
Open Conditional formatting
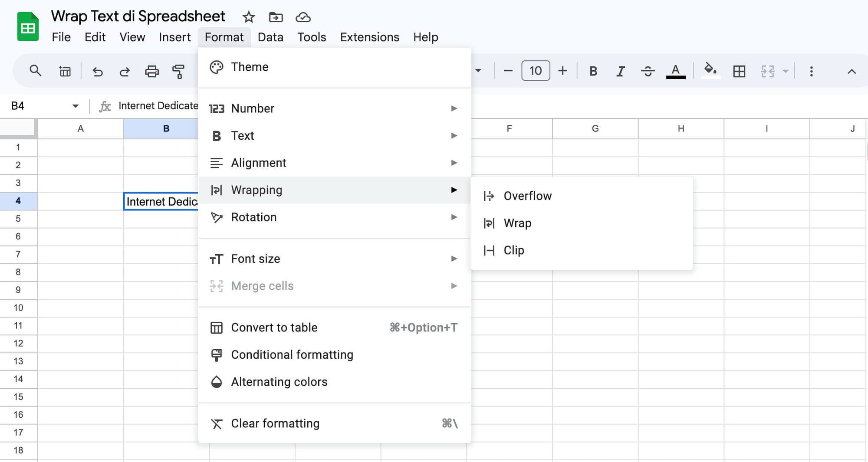pos(334,355)
